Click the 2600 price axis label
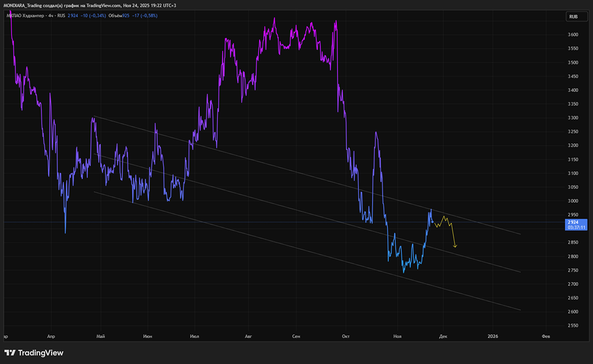Image resolution: width=593 pixels, height=364 pixels. click(573, 312)
